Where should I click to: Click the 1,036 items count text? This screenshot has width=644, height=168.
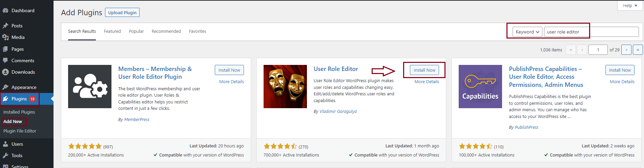pos(551,50)
